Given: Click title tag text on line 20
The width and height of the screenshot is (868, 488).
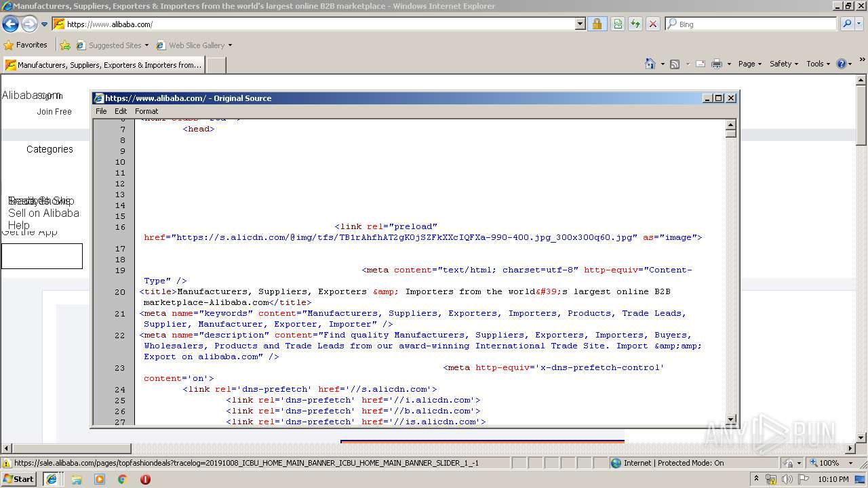Looking at the screenshot, I should pos(406,297).
